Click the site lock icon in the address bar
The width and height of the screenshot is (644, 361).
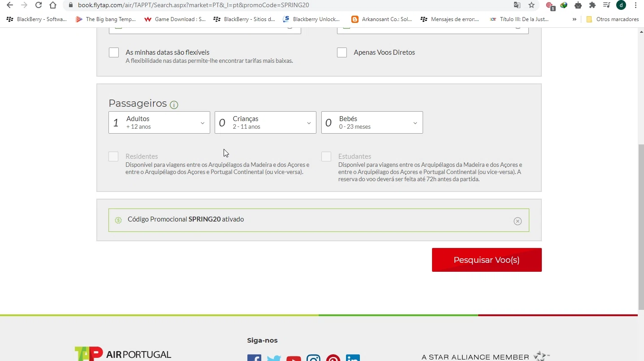pos(70,5)
